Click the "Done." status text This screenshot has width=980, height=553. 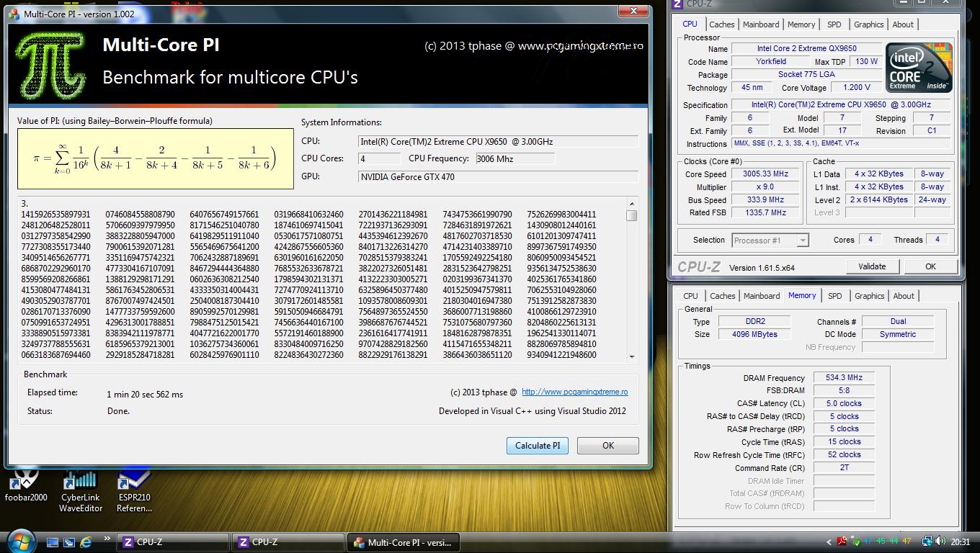pos(118,411)
